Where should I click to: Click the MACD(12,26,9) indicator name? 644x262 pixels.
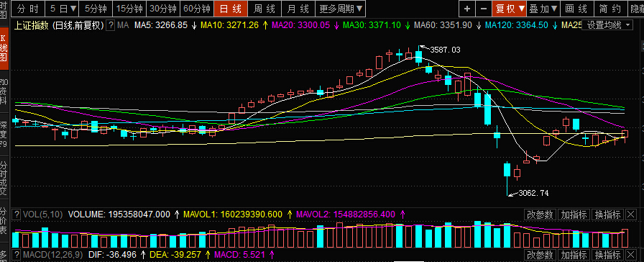click(x=53, y=255)
